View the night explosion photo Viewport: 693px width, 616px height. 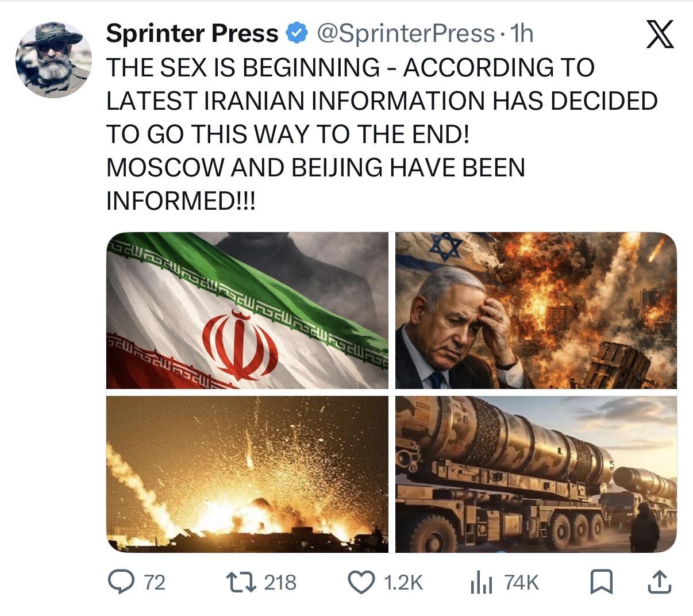pyautogui.click(x=248, y=474)
